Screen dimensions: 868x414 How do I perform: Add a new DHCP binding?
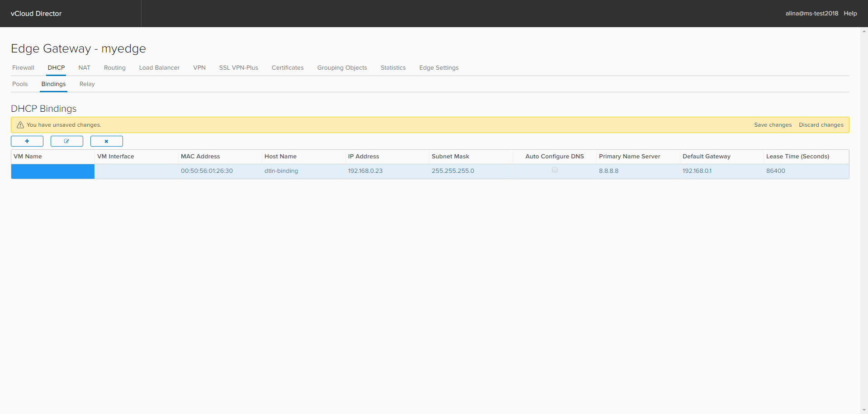pos(27,141)
